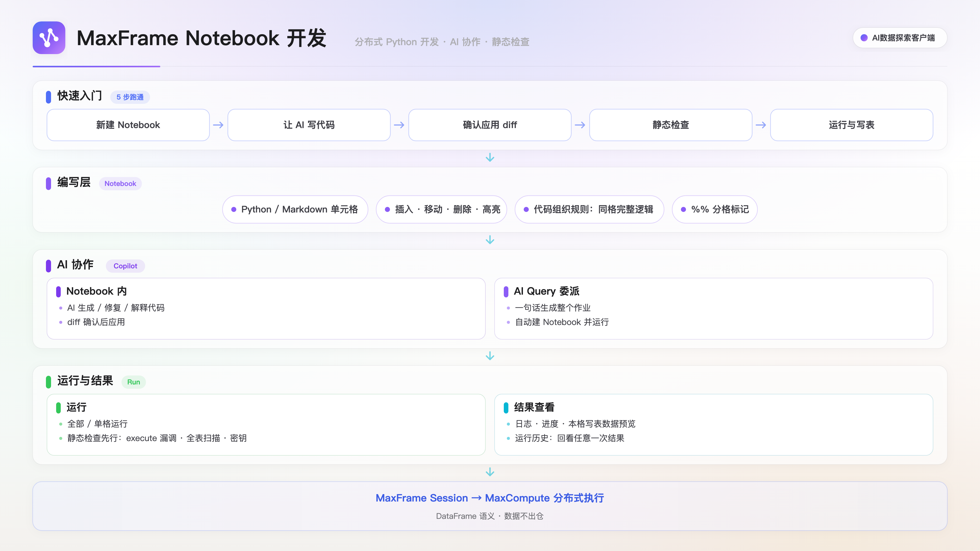Click the 一句话生成整个作业 bullet

pos(553,308)
